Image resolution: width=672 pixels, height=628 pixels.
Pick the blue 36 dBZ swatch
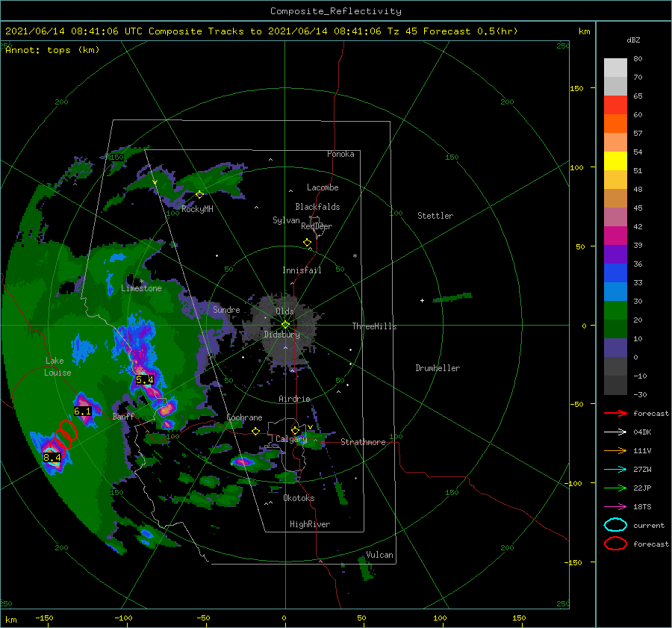pyautogui.click(x=615, y=273)
